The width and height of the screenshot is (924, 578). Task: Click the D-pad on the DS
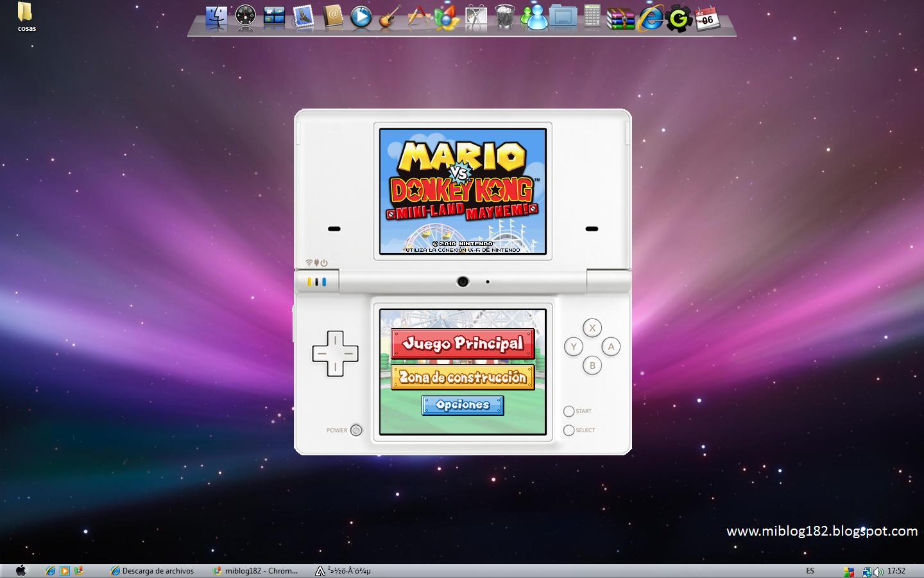coord(335,353)
